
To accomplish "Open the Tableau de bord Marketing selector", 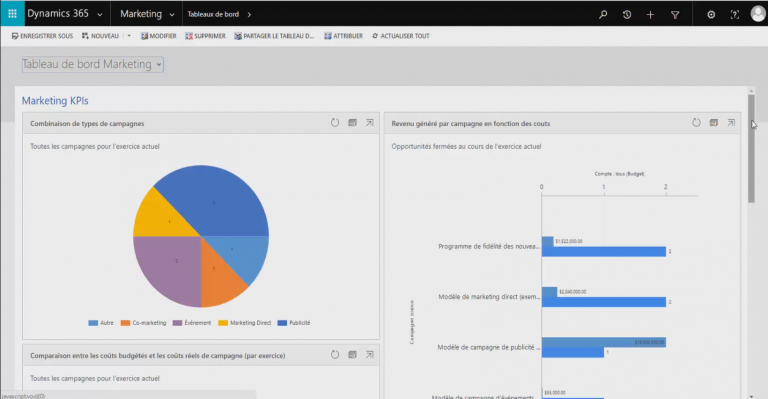I will pos(93,64).
